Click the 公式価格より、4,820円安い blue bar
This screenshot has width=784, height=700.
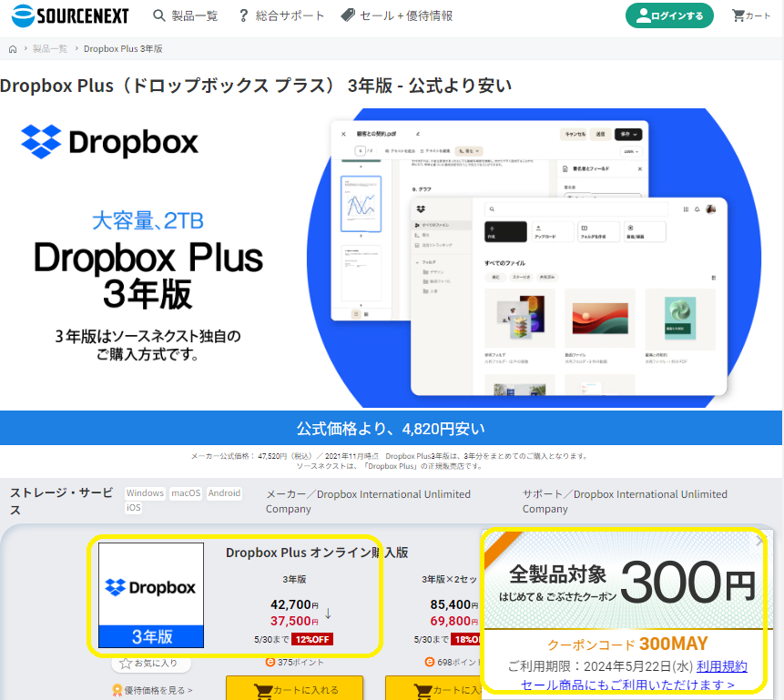click(x=391, y=429)
